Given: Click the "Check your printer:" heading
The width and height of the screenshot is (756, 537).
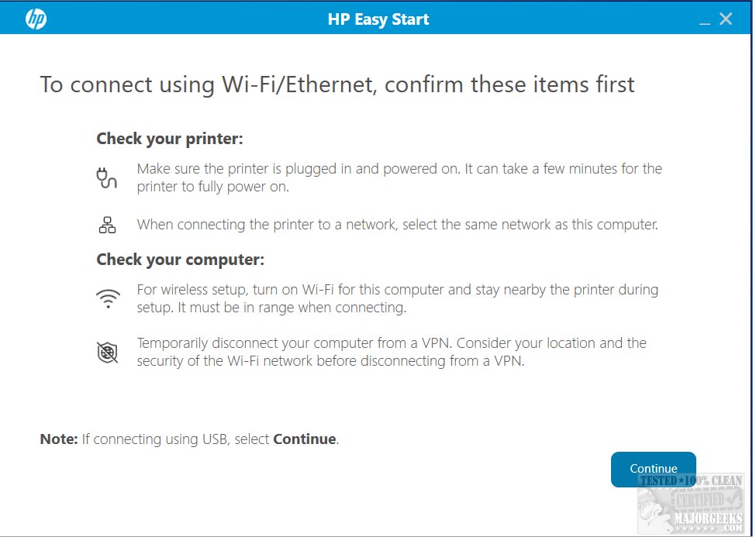Looking at the screenshot, I should pyautogui.click(x=170, y=139).
